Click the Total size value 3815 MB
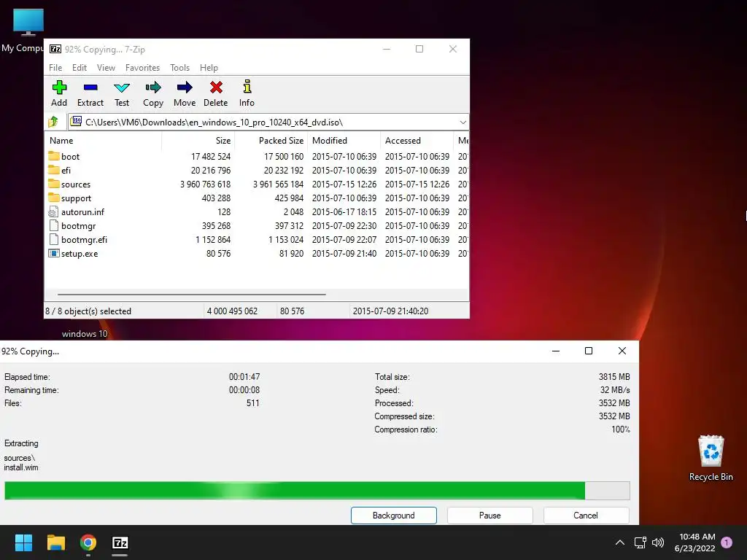 click(x=614, y=377)
